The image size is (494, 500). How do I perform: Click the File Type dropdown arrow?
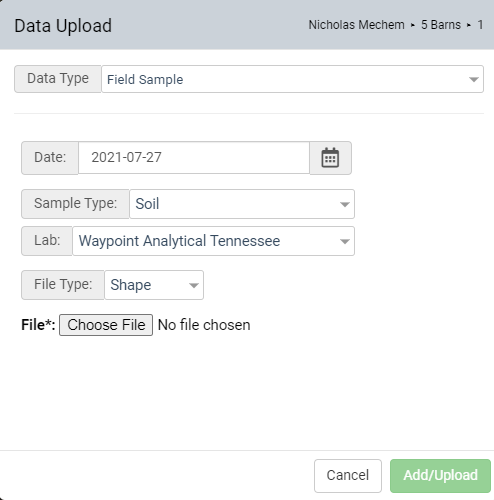[194, 285]
